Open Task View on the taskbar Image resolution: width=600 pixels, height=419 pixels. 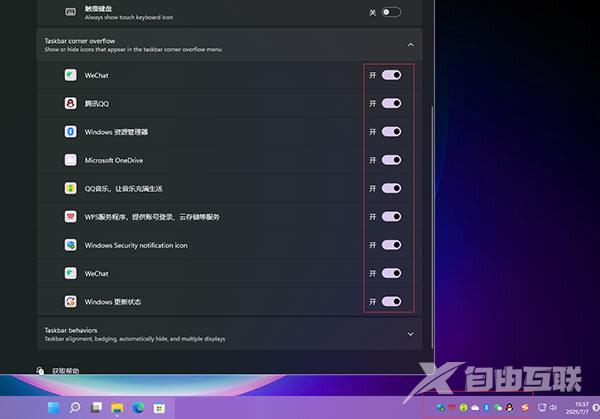click(96, 408)
